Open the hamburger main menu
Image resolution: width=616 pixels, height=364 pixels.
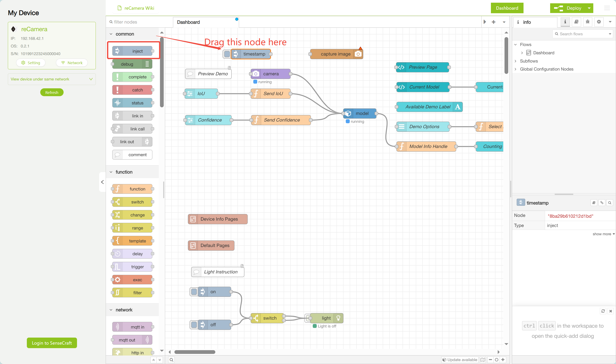pyautogui.click(x=607, y=8)
